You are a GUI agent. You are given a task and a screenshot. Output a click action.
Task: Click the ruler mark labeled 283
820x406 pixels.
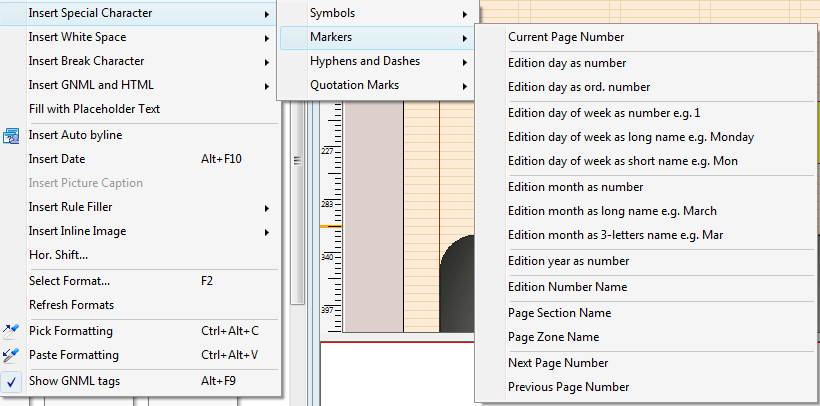(327, 203)
